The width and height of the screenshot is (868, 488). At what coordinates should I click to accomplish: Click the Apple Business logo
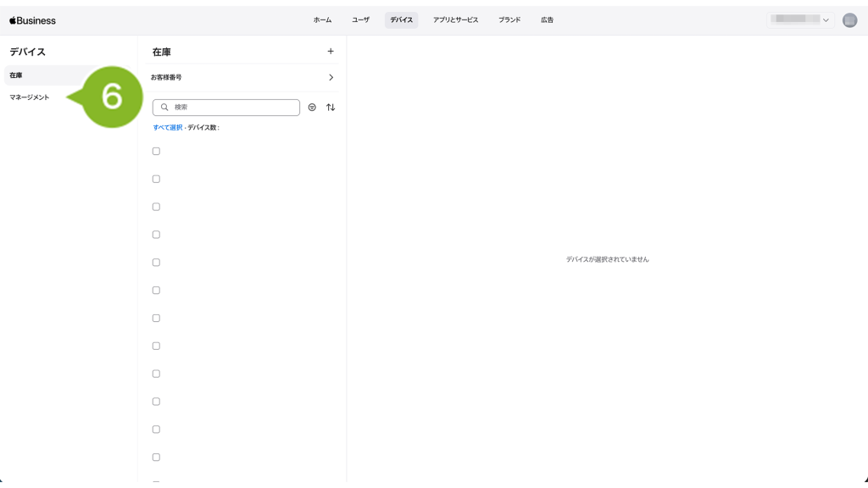(33, 20)
